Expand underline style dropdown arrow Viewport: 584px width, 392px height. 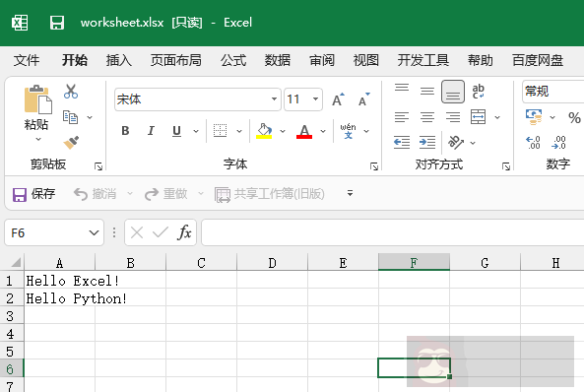(x=196, y=131)
